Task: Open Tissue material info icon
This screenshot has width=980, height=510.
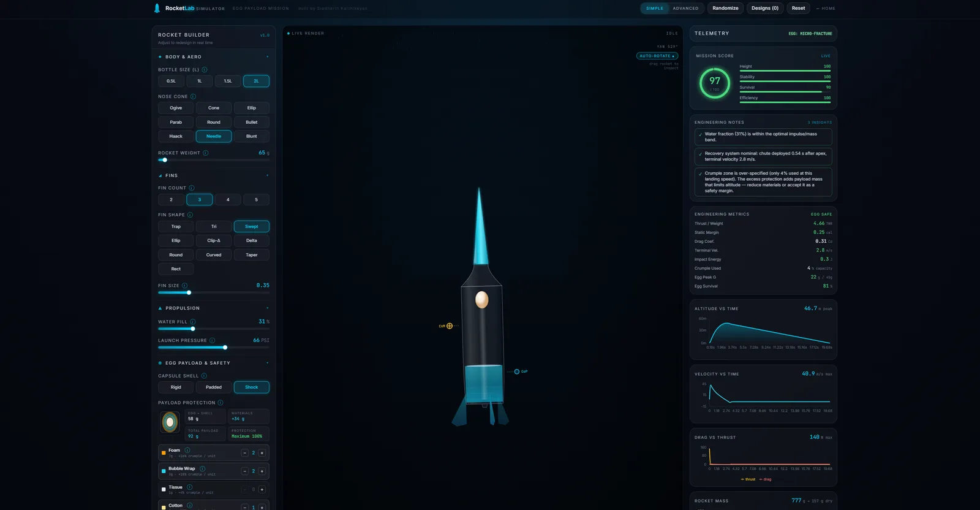Action: tap(190, 487)
